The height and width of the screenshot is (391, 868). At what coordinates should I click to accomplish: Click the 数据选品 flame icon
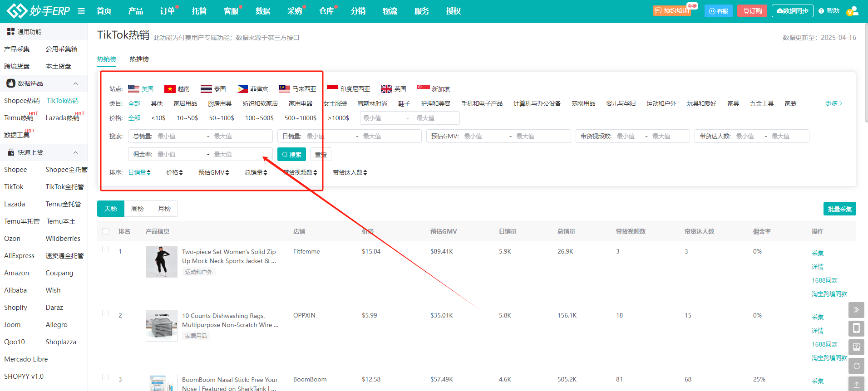click(x=11, y=83)
